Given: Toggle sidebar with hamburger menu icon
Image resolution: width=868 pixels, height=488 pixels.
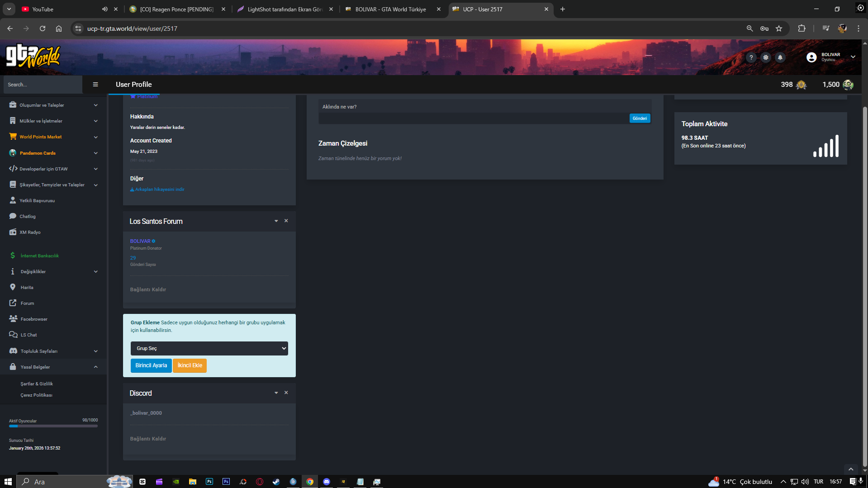Looking at the screenshot, I should click(x=95, y=85).
